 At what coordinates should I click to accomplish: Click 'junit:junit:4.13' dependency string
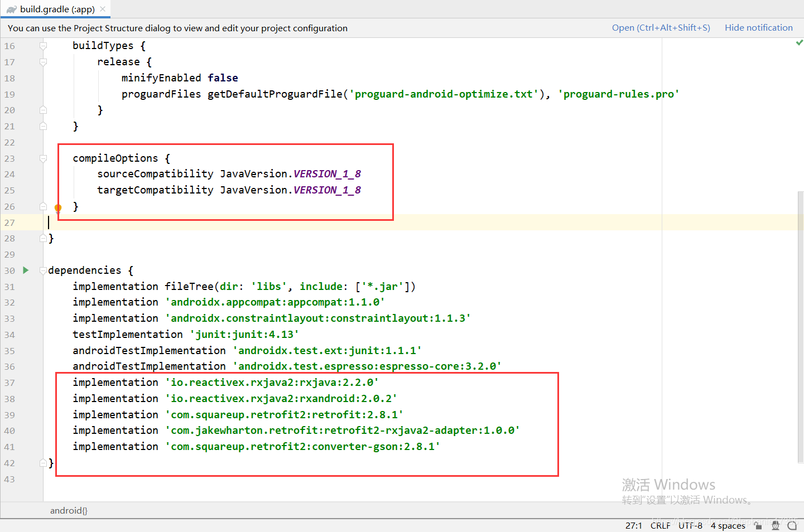pos(244,335)
